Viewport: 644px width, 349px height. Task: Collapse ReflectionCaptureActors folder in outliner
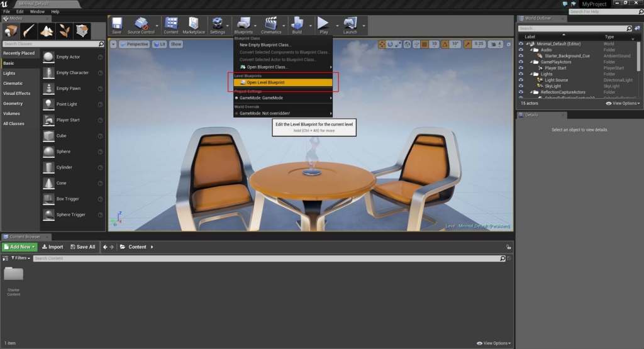pyautogui.click(x=531, y=92)
